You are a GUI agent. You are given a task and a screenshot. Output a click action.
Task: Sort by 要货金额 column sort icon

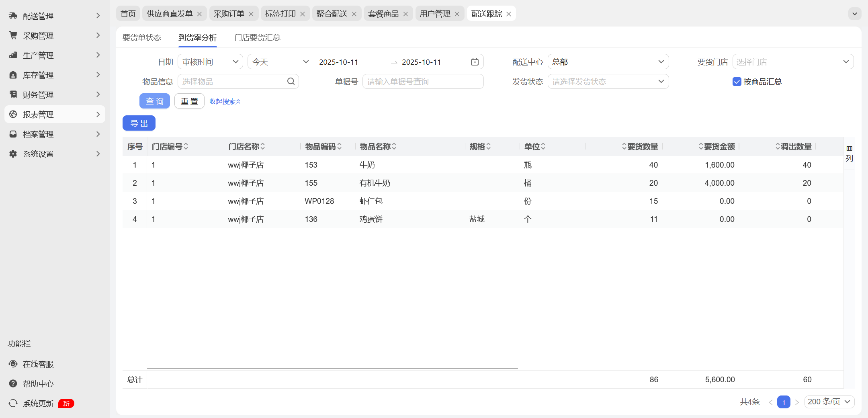click(701, 147)
